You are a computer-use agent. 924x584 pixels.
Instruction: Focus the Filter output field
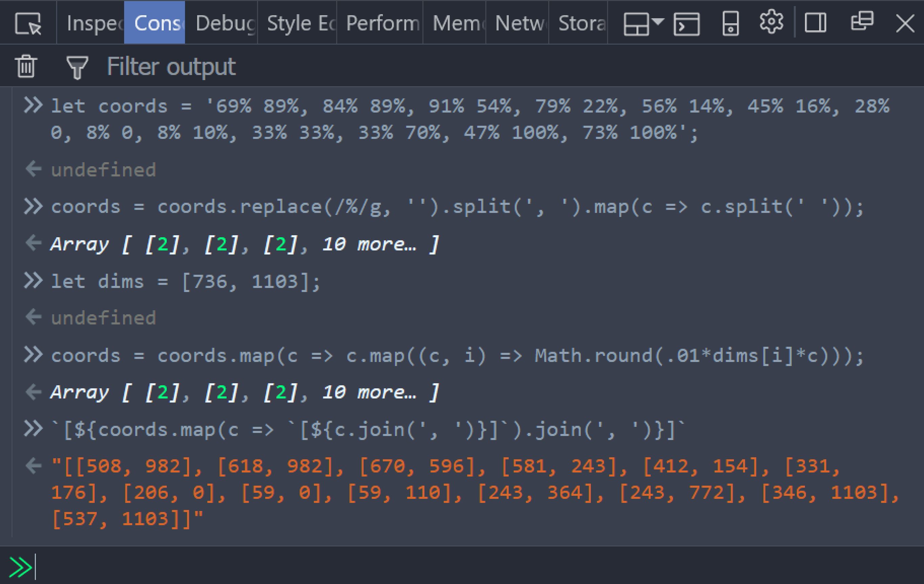pyautogui.click(x=510, y=66)
